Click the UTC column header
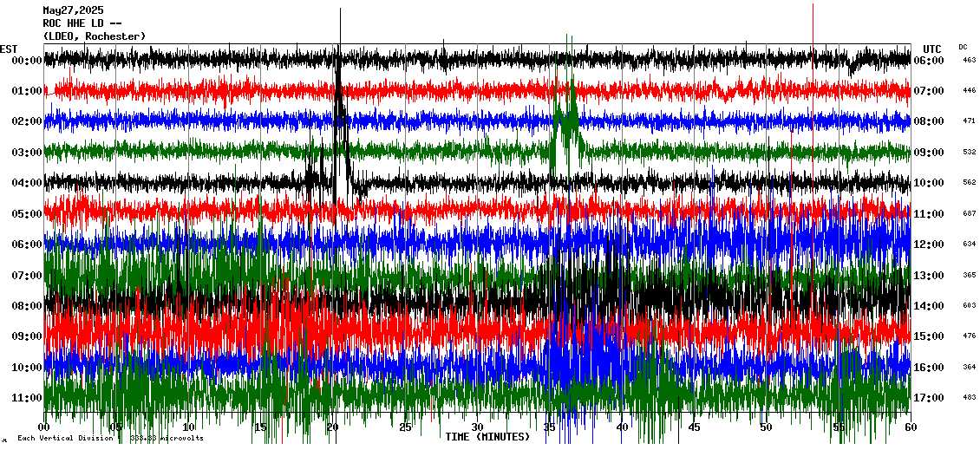This screenshot has width=980, height=450. click(932, 49)
